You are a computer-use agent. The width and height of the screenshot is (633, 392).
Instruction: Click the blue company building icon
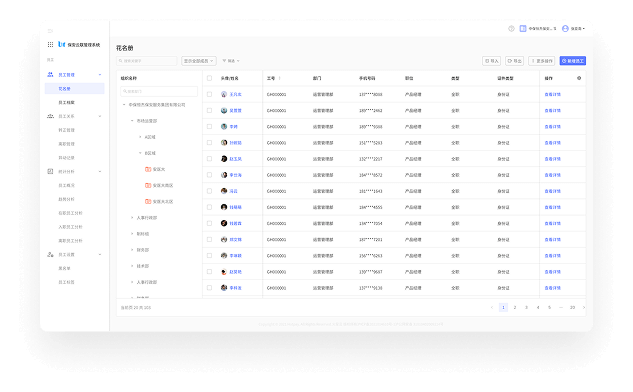coord(523,28)
